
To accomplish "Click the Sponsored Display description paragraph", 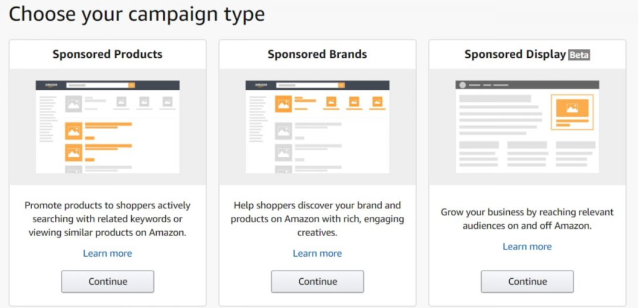I will pos(527,219).
